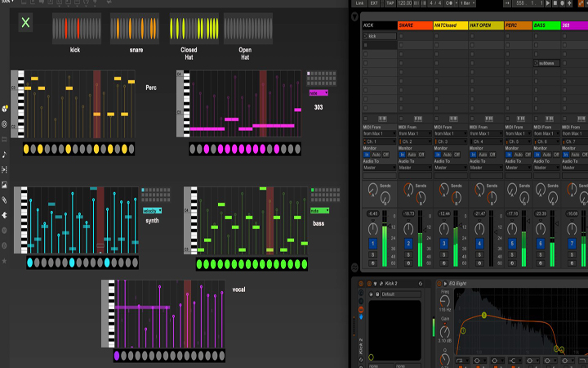
Task: Click the snare step sequencer strip
Action: pyautogui.click(x=135, y=29)
